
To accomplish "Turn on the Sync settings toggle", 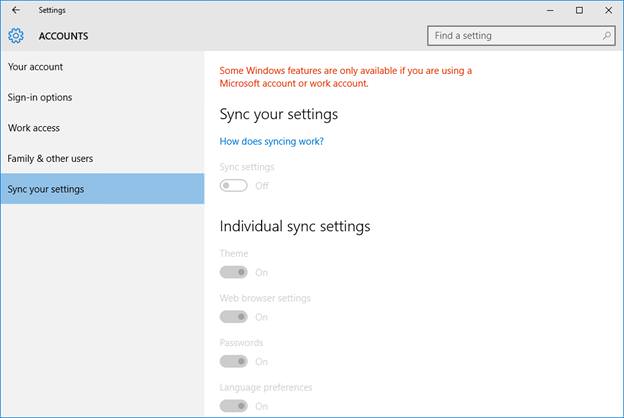I will point(234,186).
